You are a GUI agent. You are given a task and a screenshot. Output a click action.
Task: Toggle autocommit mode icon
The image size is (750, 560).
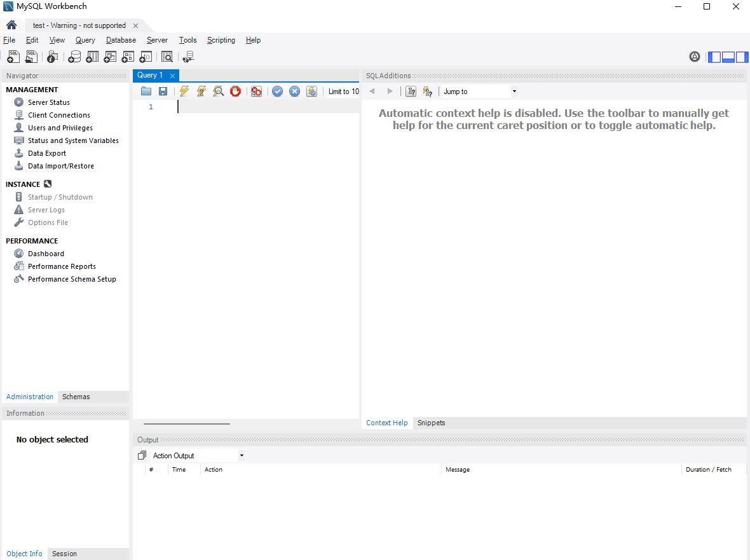312,92
